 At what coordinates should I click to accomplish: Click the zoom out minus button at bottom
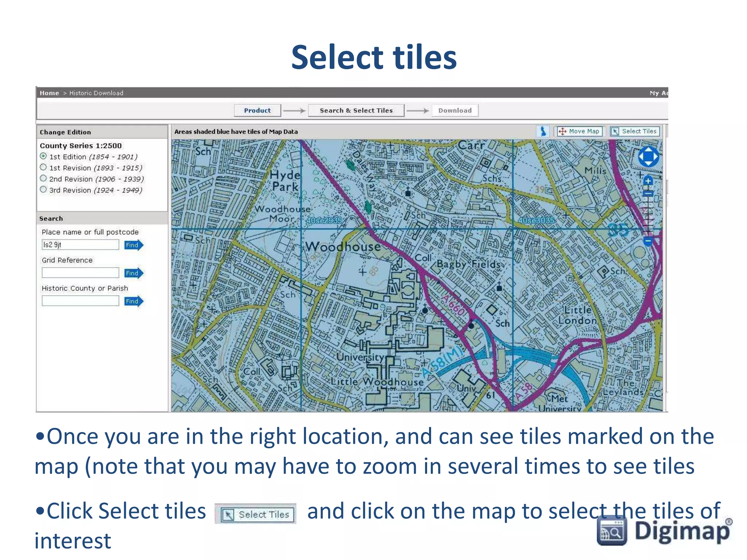pos(648,241)
